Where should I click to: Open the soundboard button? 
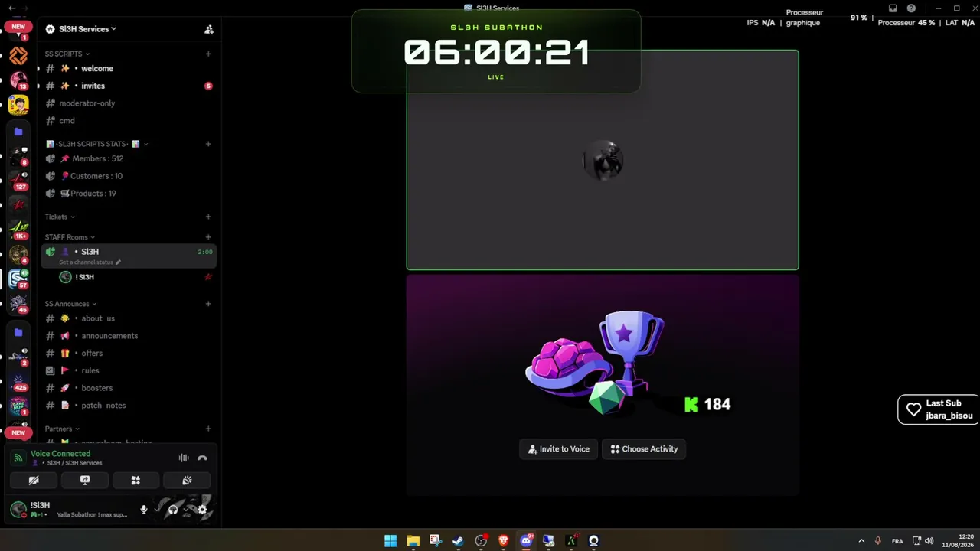click(187, 481)
